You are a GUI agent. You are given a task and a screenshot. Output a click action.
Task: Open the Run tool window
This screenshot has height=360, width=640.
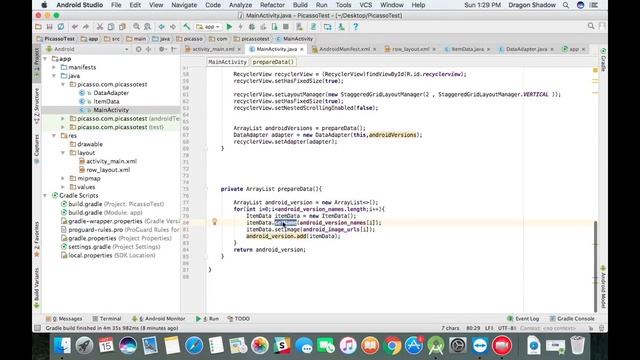[207, 319]
